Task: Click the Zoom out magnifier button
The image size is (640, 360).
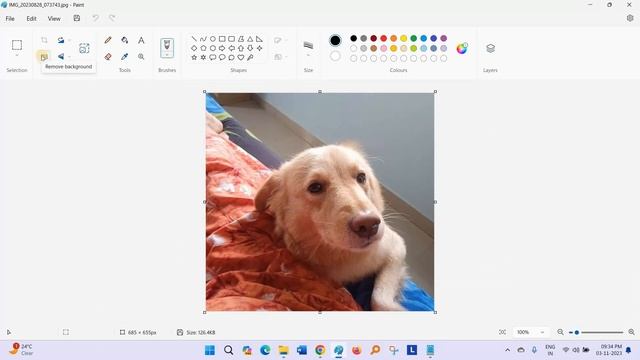Action: (x=560, y=332)
